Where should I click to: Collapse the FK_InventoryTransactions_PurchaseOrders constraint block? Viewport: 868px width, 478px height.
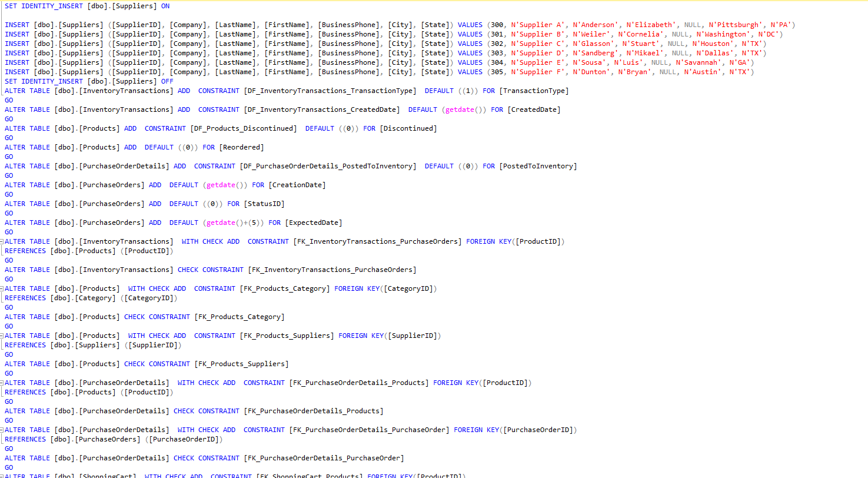pos(4,241)
